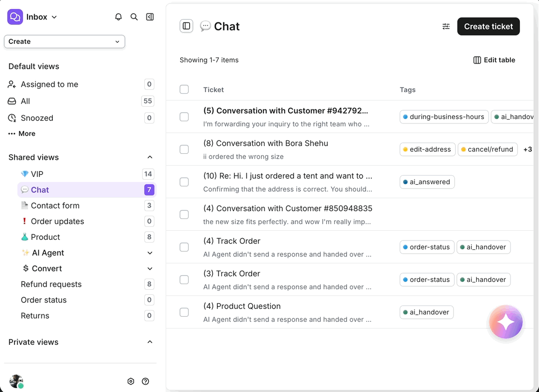Open the Bora Shehu conversation
Viewport: 539px width, 392px height.
click(x=266, y=143)
